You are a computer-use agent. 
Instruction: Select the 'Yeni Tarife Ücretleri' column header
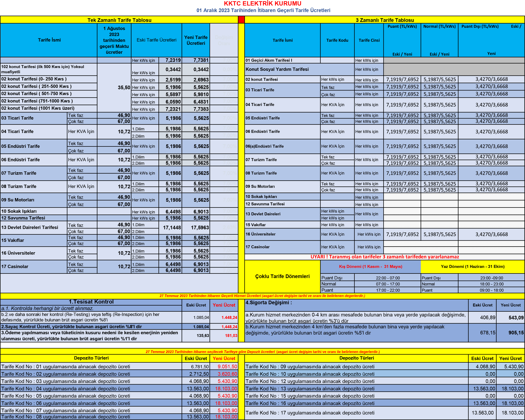click(196, 40)
